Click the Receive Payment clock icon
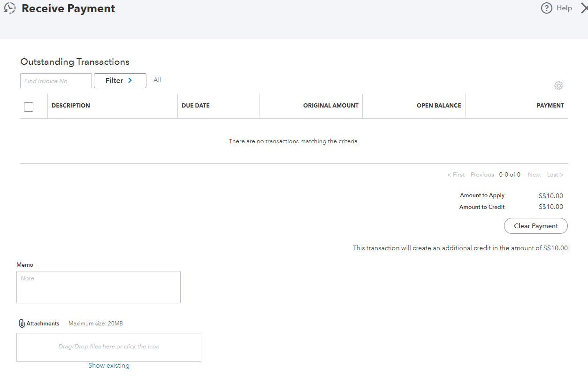The height and width of the screenshot is (378, 588). [x=9, y=8]
